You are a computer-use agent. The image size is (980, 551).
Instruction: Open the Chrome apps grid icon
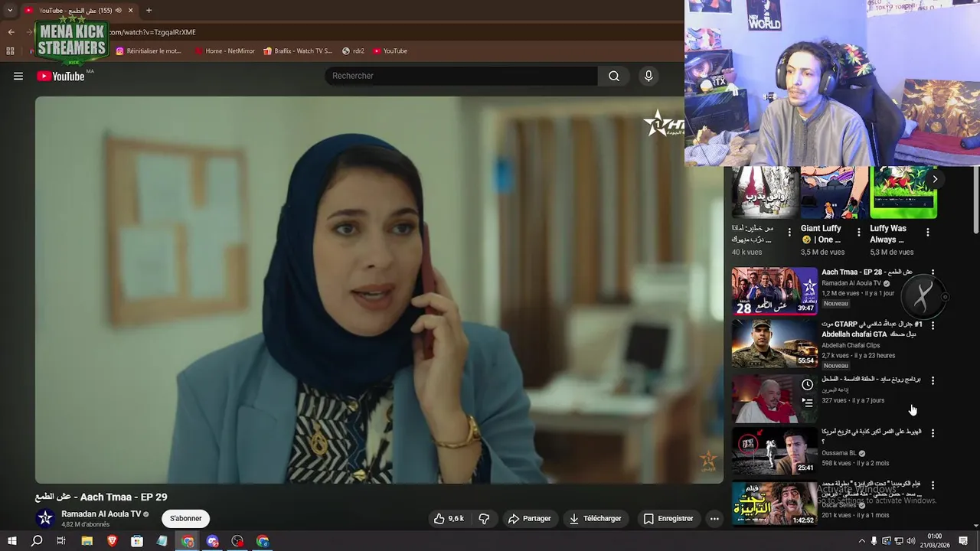coord(10,51)
